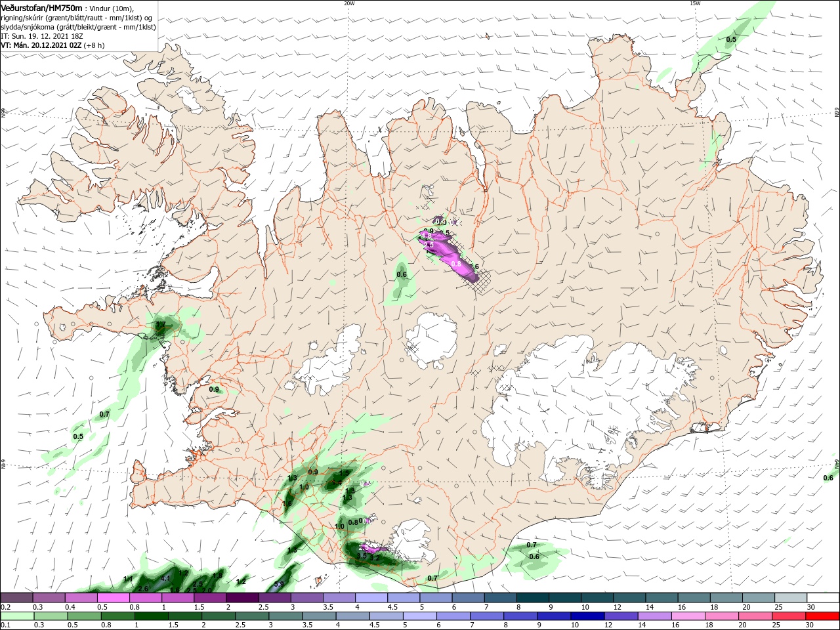This screenshot has height=630, width=840.
Task: Select the 0.5 bright pink swatch, top legend row
Action: (x=114, y=598)
